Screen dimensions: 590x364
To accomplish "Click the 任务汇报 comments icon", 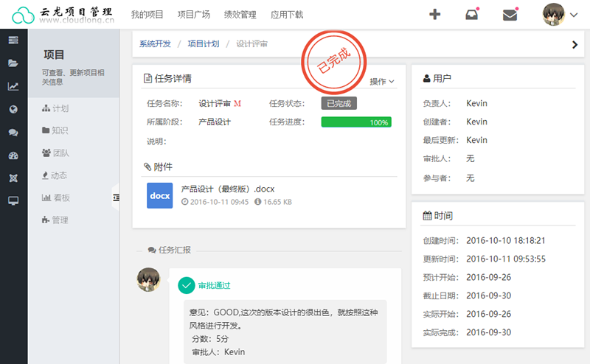I will tap(152, 250).
